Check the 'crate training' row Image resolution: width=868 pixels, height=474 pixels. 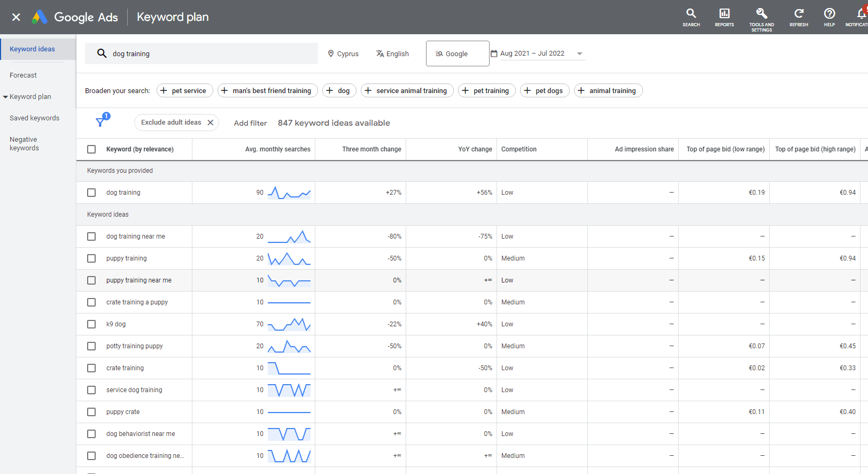tap(91, 368)
